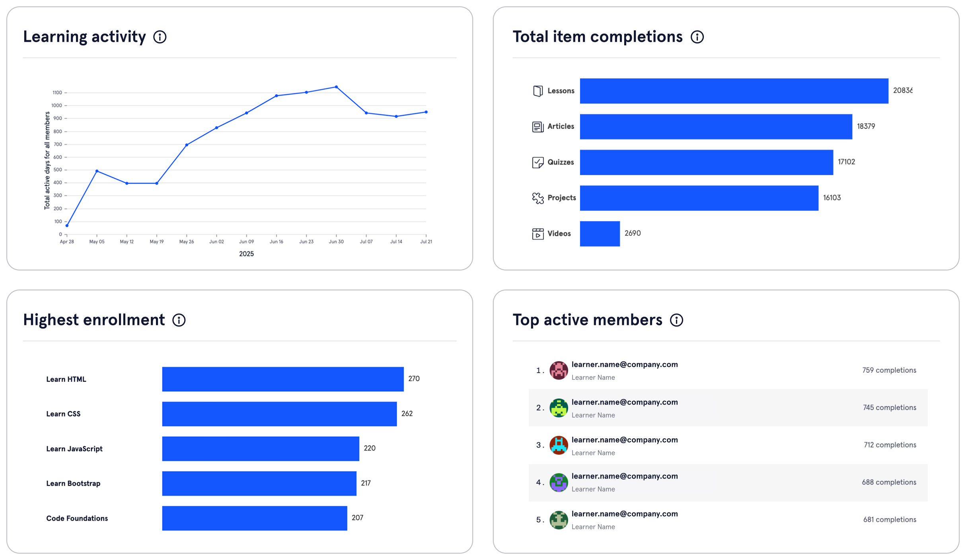This screenshot has width=966, height=560.
Task: Click the Jul 21 final data point
Action: 426,112
